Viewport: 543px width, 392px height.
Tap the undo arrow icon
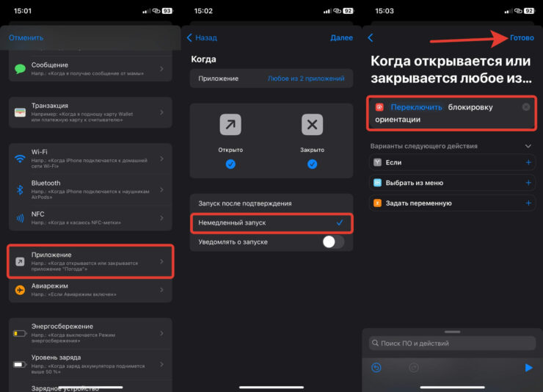coord(376,368)
